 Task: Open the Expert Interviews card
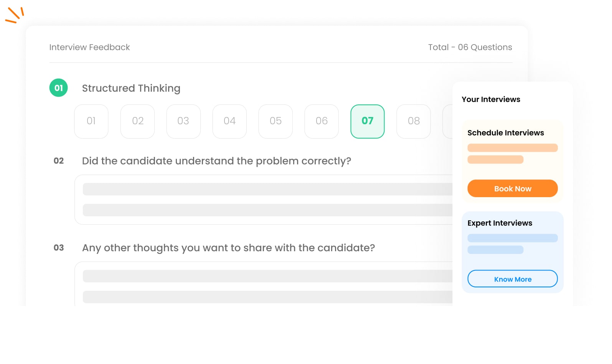point(513,252)
